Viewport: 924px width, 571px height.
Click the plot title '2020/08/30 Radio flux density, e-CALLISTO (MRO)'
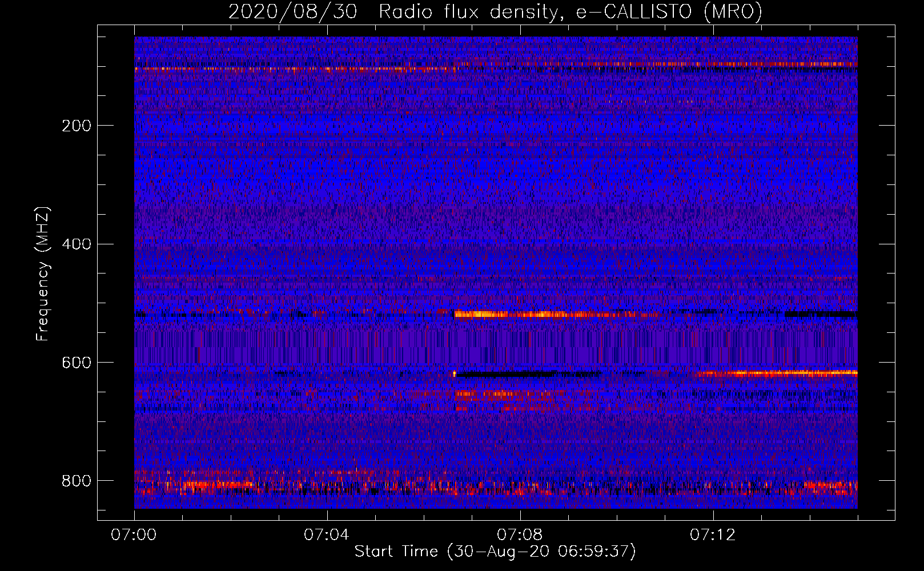(495, 11)
